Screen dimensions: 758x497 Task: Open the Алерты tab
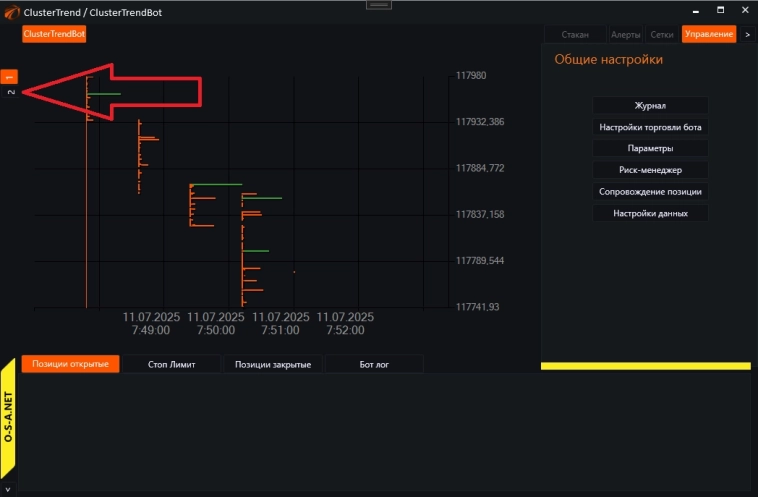tap(625, 34)
